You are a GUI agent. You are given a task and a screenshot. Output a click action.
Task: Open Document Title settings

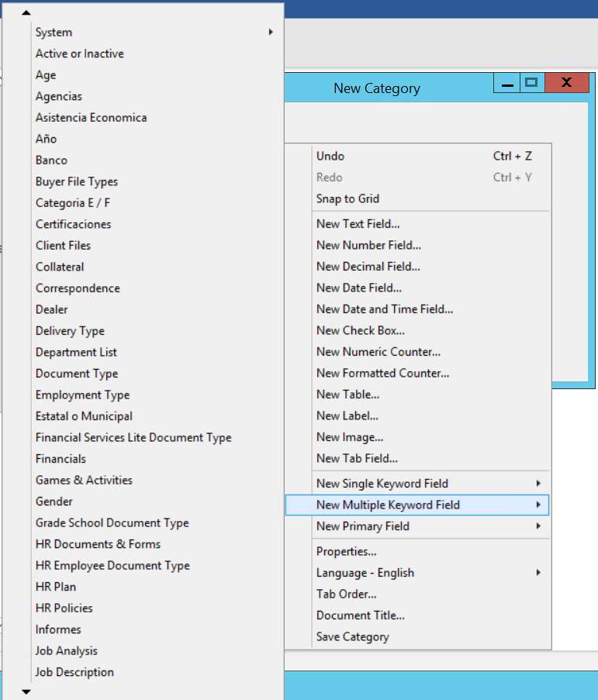pos(417,616)
